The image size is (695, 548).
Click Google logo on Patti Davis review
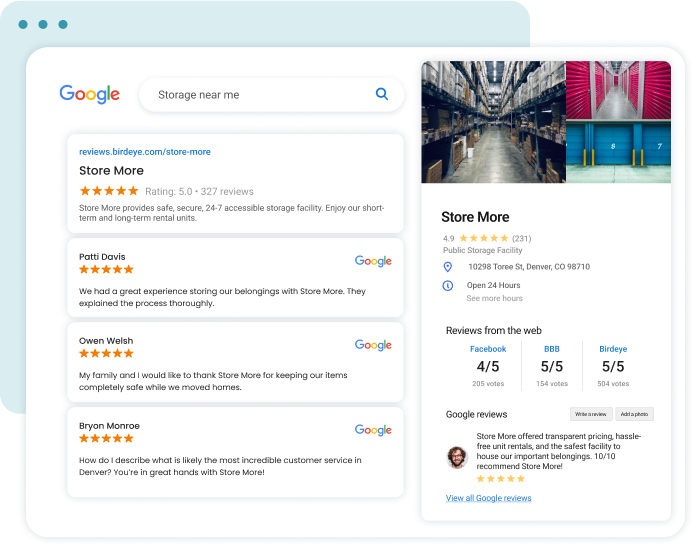(x=373, y=261)
